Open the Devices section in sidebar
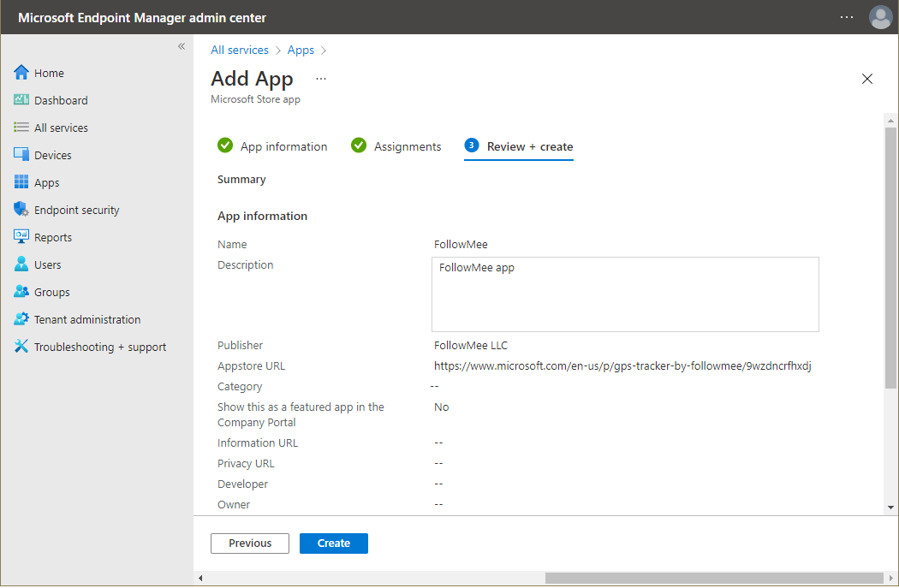 coord(53,154)
